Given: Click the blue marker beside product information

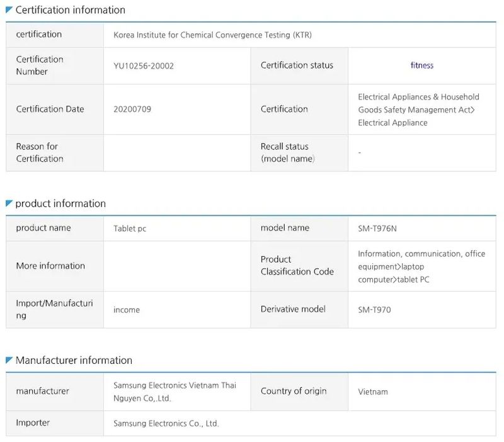Looking at the screenshot, I should 9,203.
